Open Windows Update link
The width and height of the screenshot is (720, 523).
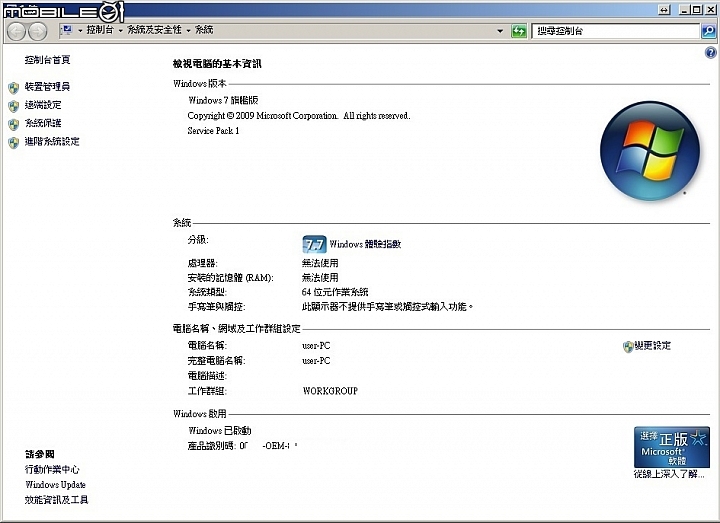(x=55, y=484)
